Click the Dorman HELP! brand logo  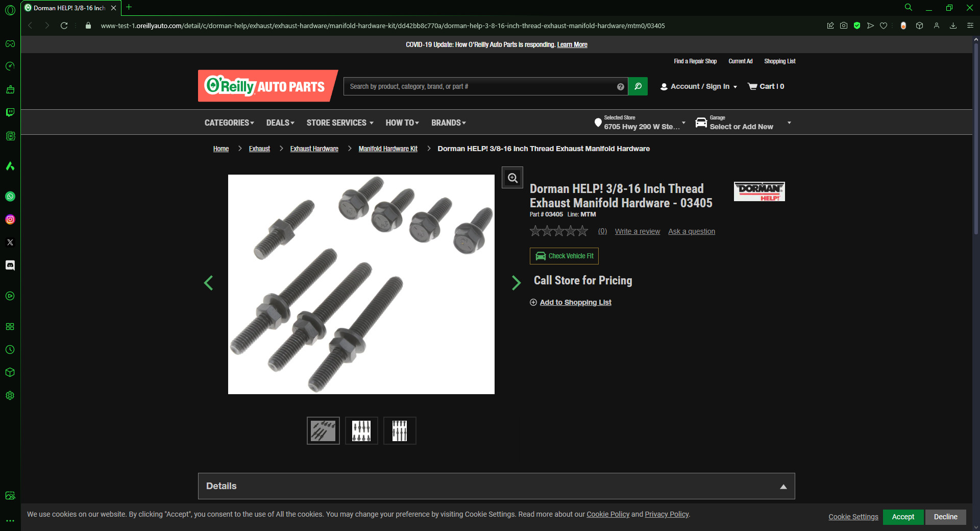pyautogui.click(x=759, y=191)
